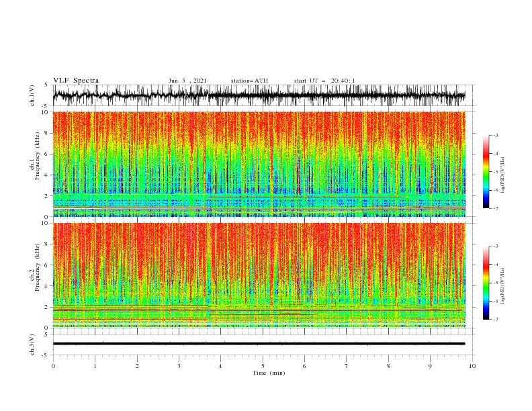Click time axis tick label "9"
This screenshot has width=532, height=411.
click(430, 366)
